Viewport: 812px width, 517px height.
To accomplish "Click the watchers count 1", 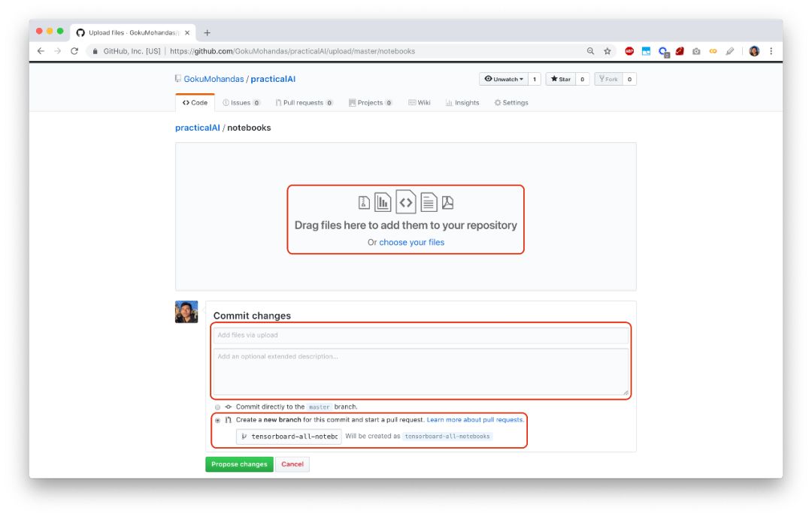I will [535, 79].
